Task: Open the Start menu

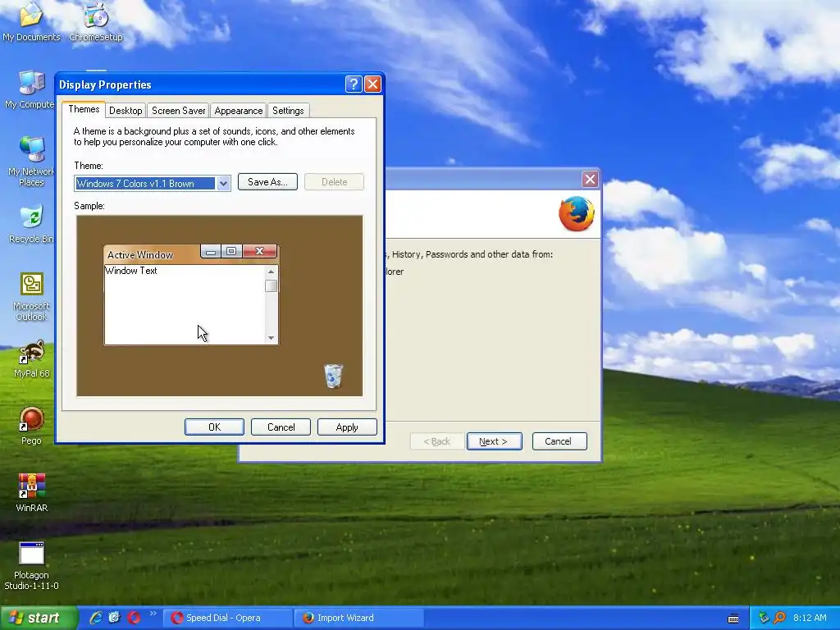Action: 39,618
